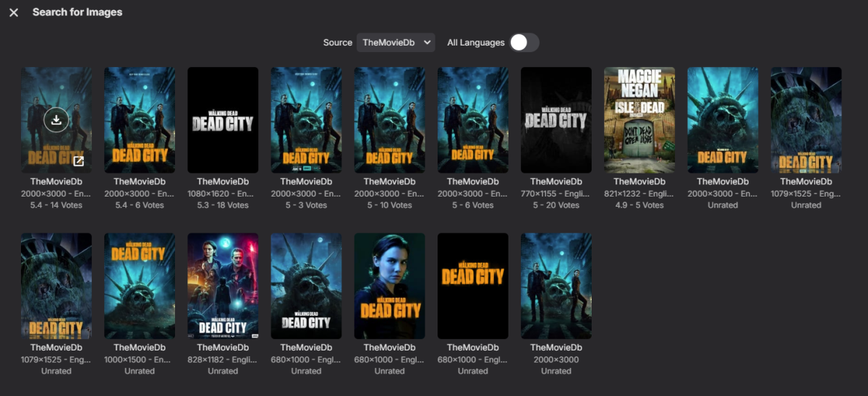The height and width of the screenshot is (396, 868).
Task: Open the 14-vote poster in new window
Action: click(78, 161)
